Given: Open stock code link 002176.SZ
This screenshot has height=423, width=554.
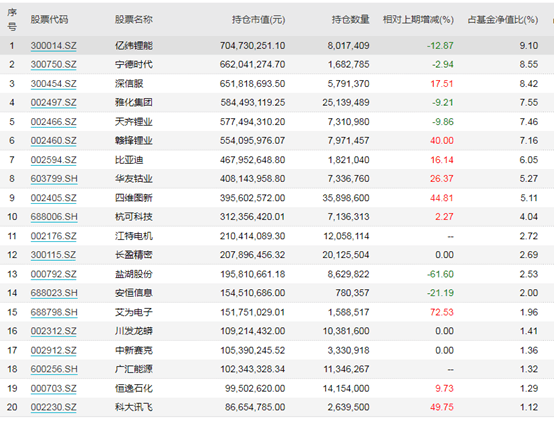Looking at the screenshot, I should [53, 236].
